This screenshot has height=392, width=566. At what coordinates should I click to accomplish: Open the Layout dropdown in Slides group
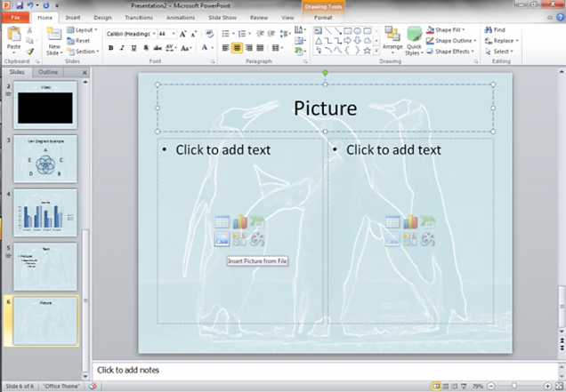click(x=84, y=29)
